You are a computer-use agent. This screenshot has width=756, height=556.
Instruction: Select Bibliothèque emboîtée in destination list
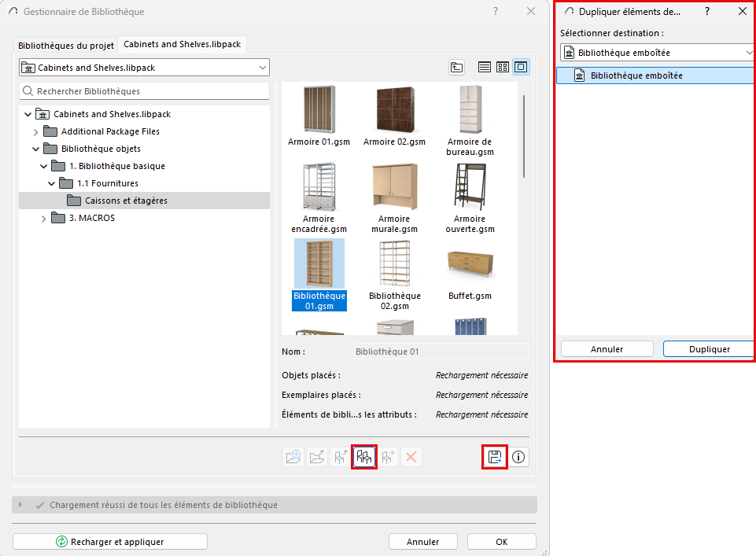(x=655, y=75)
